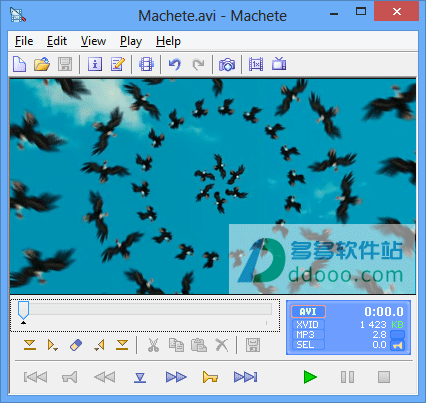Click the New blank file toolbar icon
The height and width of the screenshot is (403, 426).
[19, 64]
